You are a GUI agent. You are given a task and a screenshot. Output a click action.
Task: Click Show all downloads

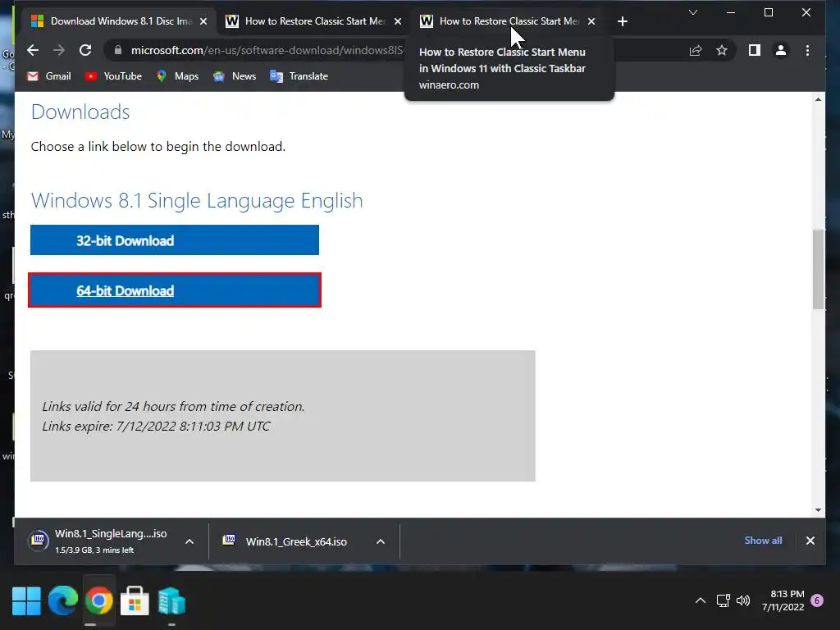point(763,541)
